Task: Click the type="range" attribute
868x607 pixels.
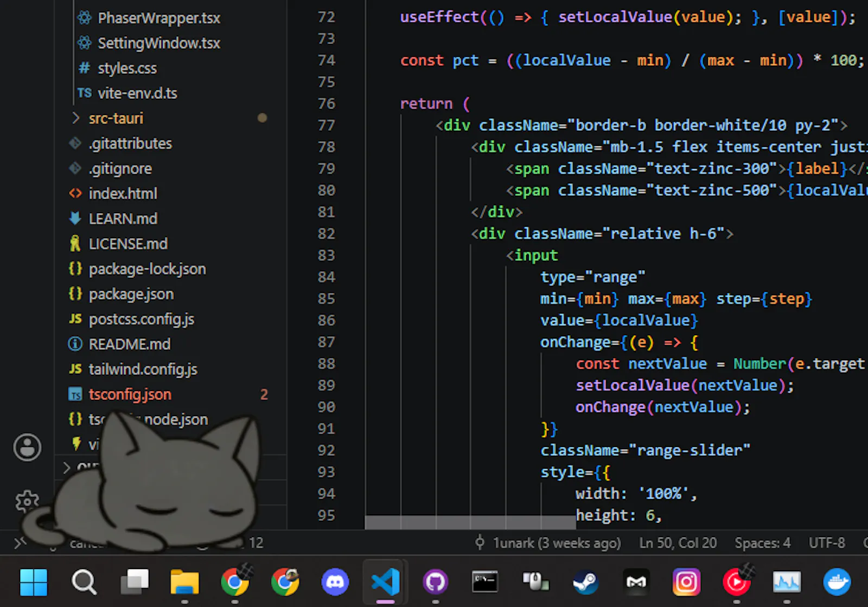Action: click(x=593, y=277)
